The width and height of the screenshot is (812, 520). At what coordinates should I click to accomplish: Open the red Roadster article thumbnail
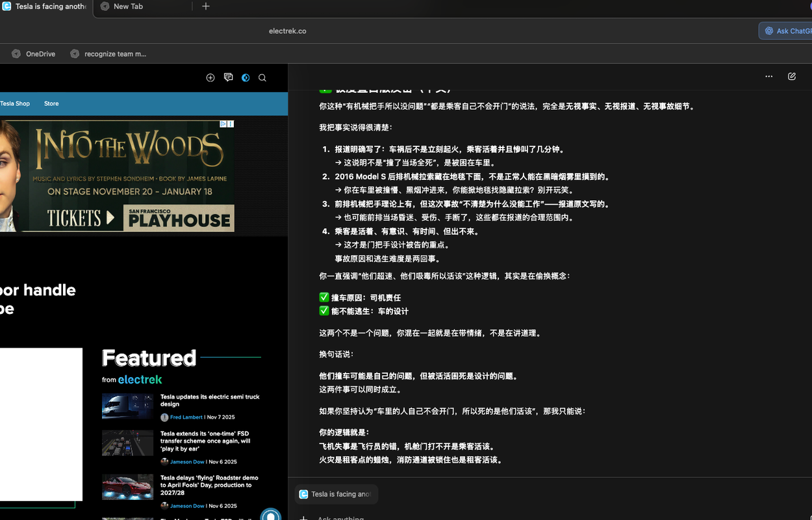(x=127, y=487)
